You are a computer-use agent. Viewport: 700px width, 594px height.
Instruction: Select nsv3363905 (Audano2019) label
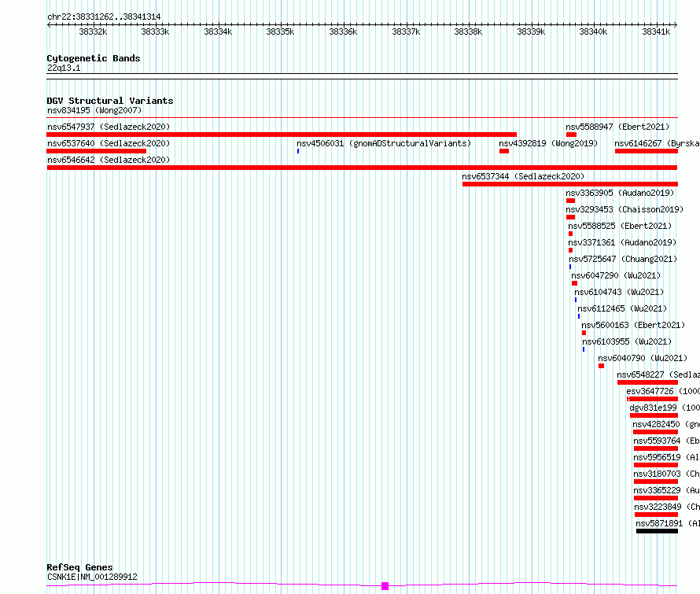point(620,193)
